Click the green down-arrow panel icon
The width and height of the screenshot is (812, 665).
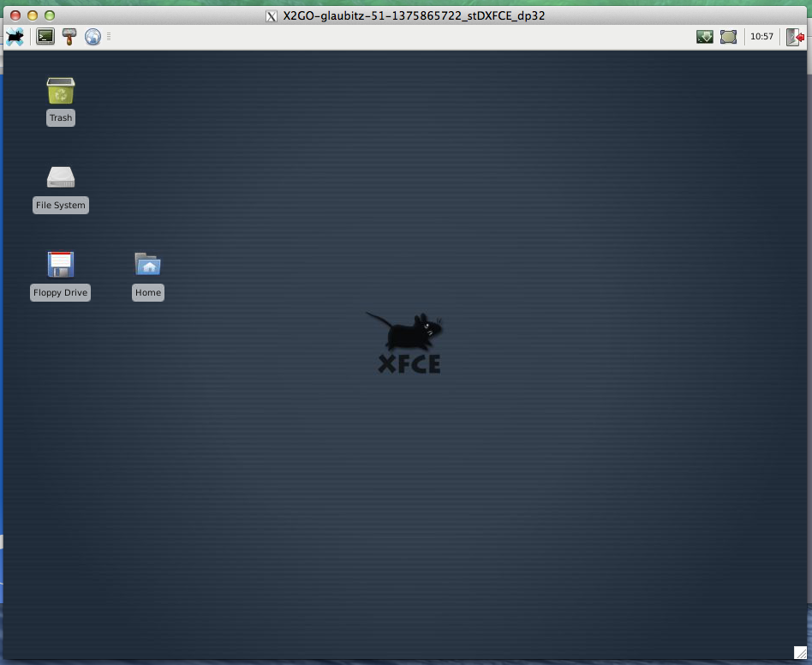[x=705, y=37]
